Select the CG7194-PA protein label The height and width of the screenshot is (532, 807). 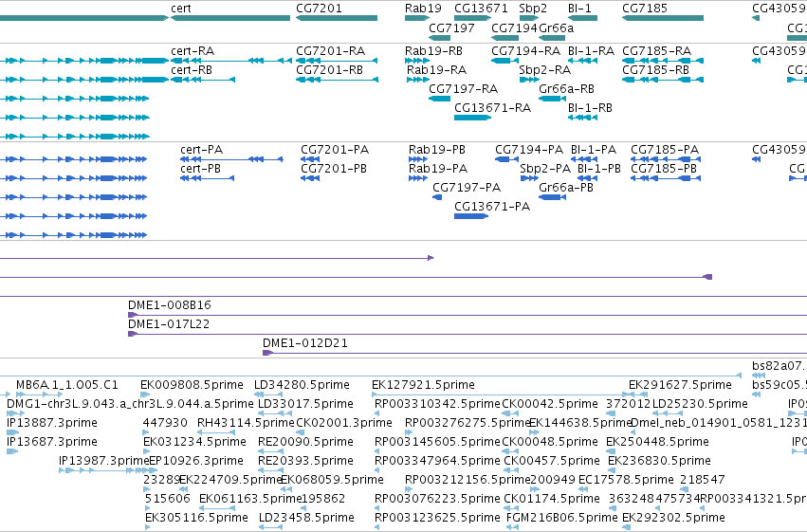click(x=529, y=150)
